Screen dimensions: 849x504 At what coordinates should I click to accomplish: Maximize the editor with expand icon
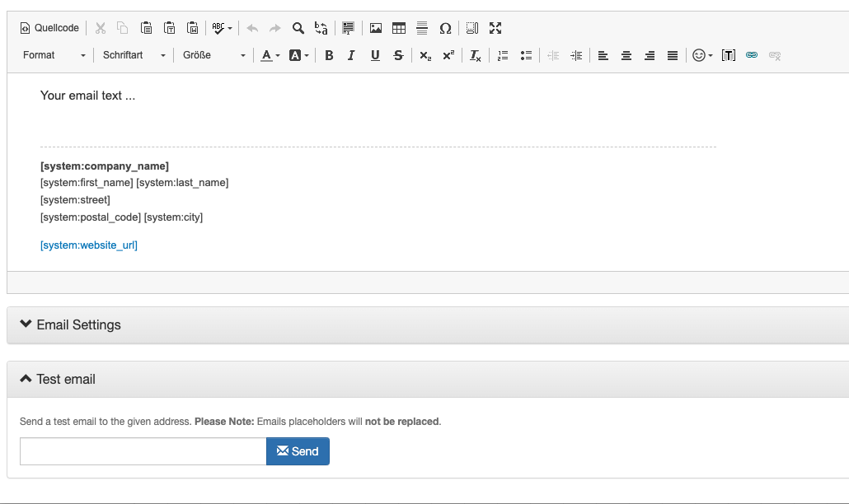click(x=495, y=28)
